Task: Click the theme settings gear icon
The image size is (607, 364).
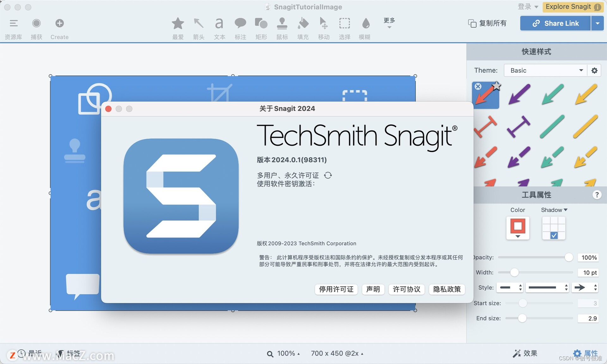Action: tap(594, 70)
